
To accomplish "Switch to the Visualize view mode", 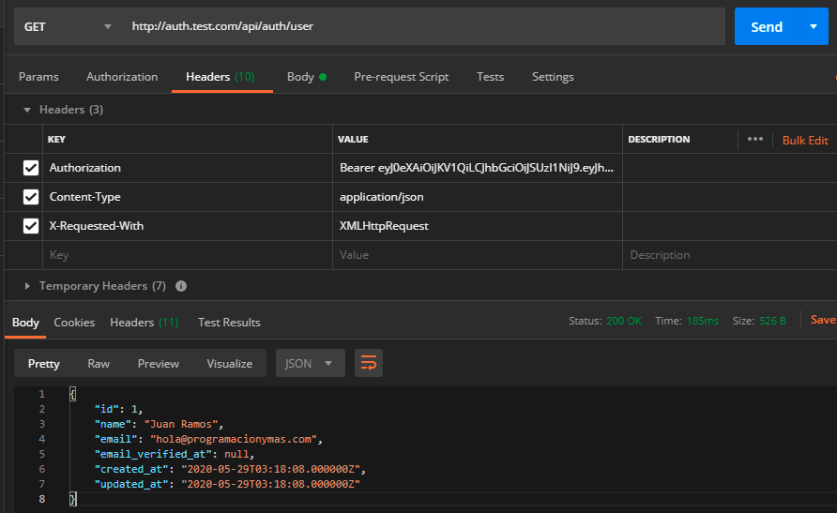I will coord(230,364).
